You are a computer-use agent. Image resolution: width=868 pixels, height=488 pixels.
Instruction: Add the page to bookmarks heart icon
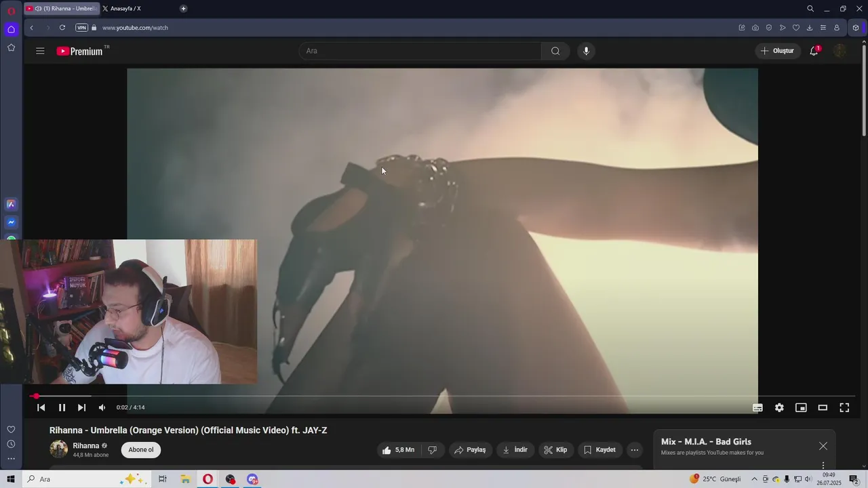click(796, 28)
